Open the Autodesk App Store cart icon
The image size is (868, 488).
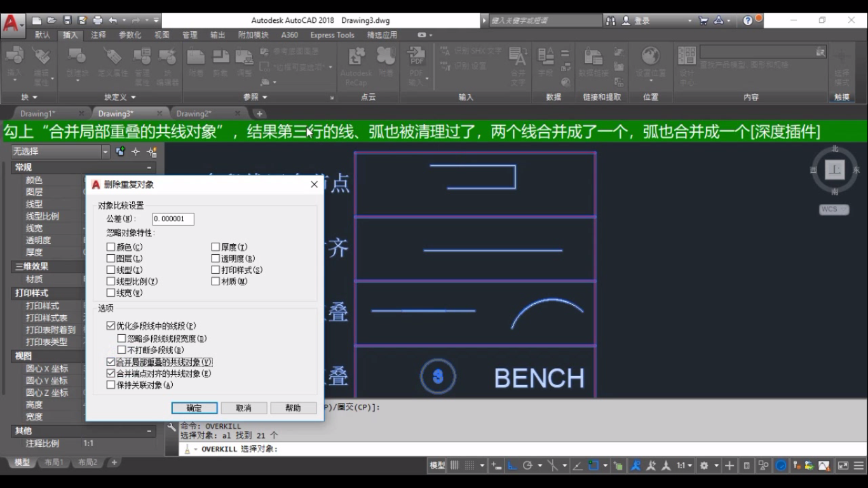(703, 20)
